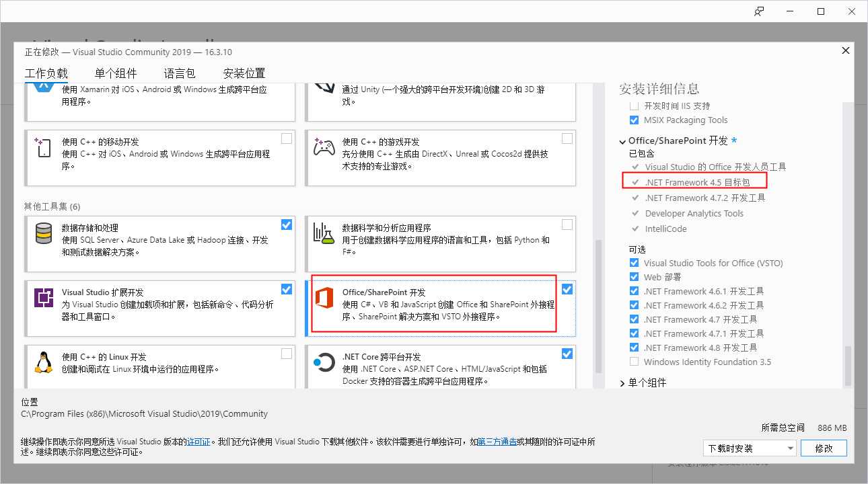Close the modify dialog with the X

[x=845, y=51]
